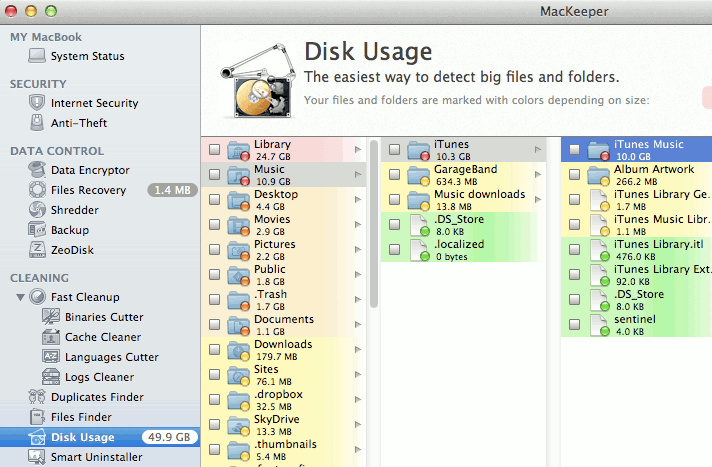Viewport: 712px width, 467px height.
Task: Expand the Sites folder arrow
Action: [358, 374]
